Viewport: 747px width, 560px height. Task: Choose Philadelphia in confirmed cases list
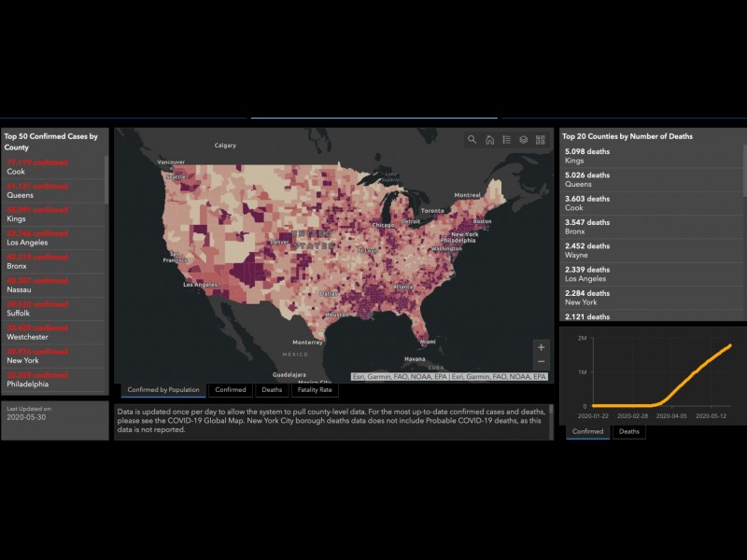coord(54,379)
